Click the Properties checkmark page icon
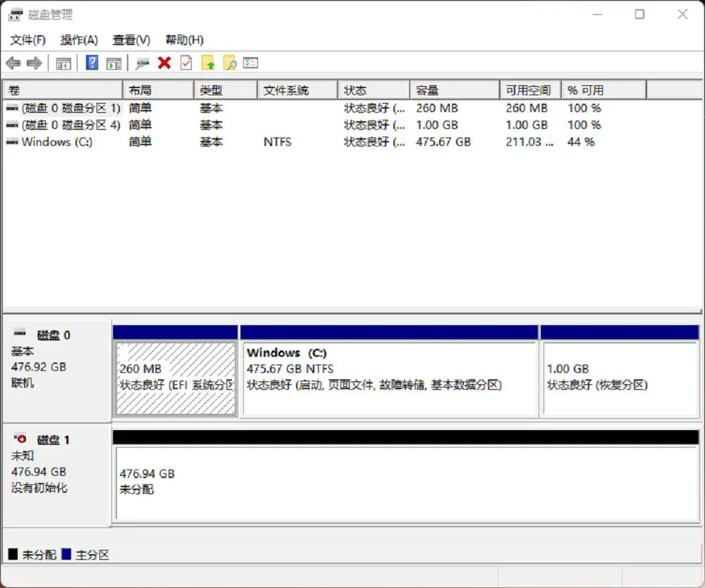 click(x=186, y=63)
